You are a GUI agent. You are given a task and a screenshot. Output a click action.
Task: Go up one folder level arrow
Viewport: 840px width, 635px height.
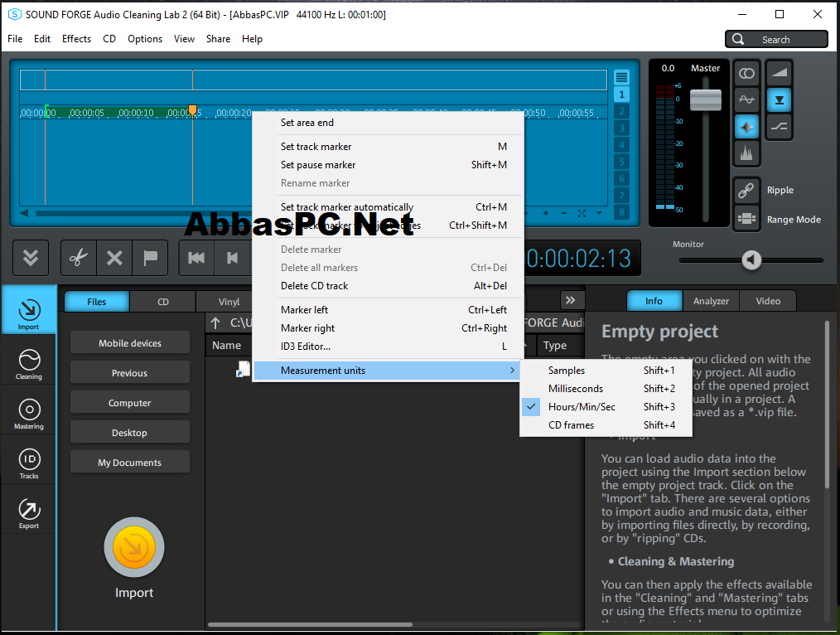pyautogui.click(x=215, y=322)
